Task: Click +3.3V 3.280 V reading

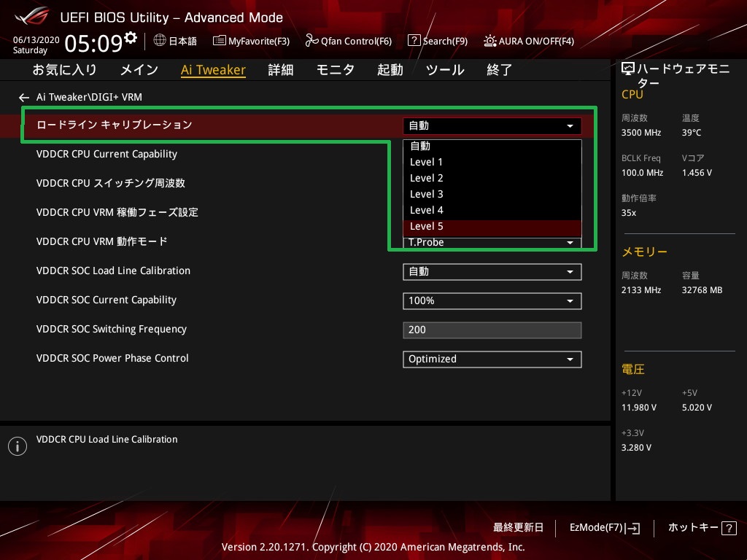Action: pos(636,448)
